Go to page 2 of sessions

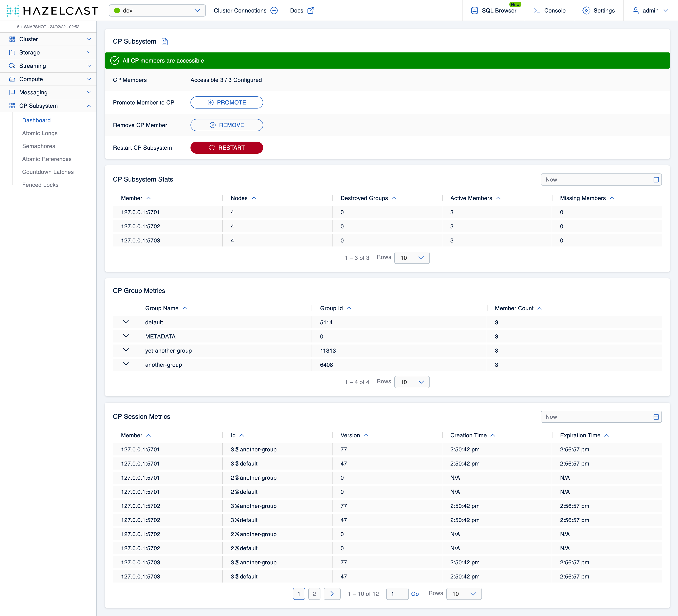point(314,594)
